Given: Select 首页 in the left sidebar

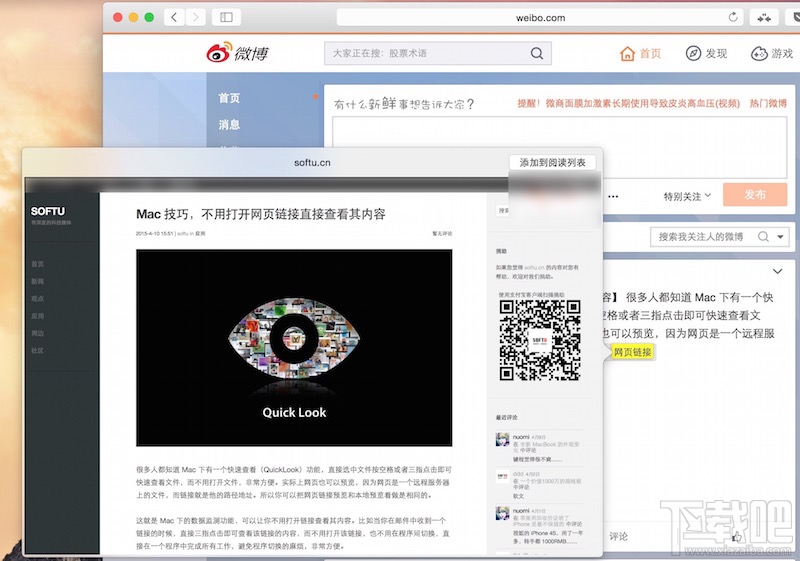Looking at the screenshot, I should pos(229,98).
